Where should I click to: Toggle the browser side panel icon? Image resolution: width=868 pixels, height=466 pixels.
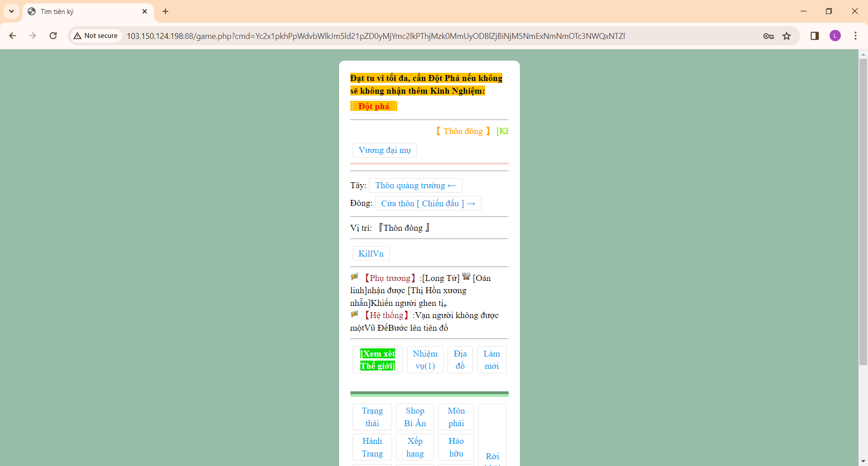click(x=815, y=36)
